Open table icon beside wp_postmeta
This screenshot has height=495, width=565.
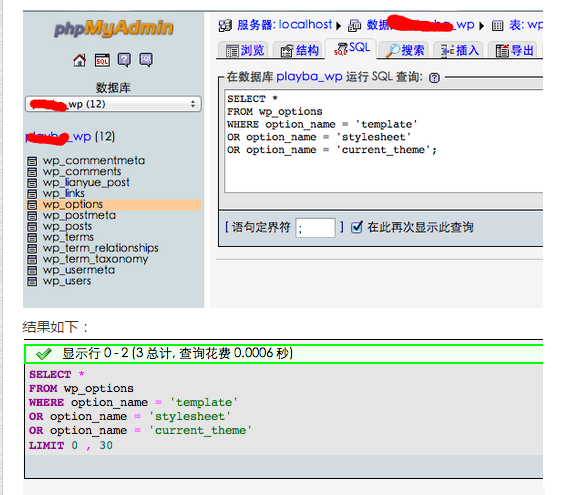(x=32, y=216)
